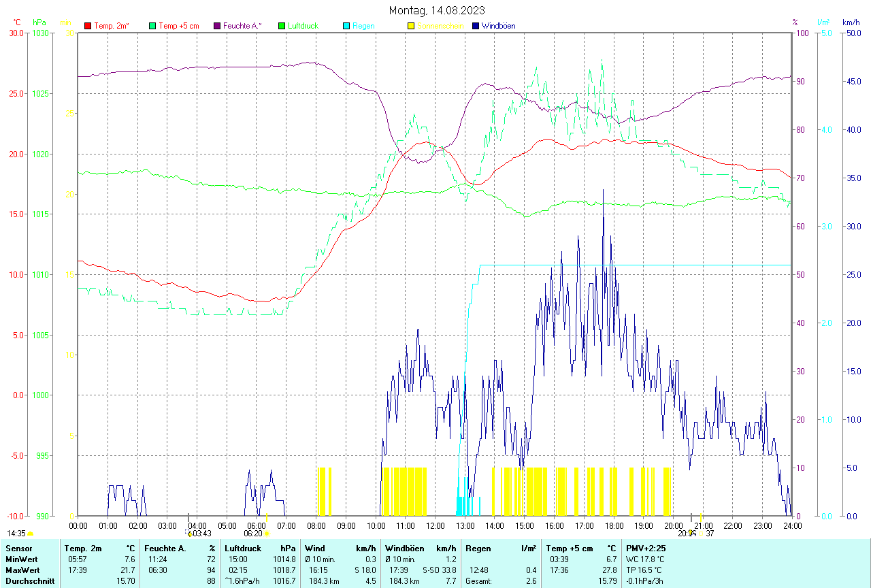
Task: Click the yellow Sonnenschein legend swatch
Action: pyautogui.click(x=411, y=26)
